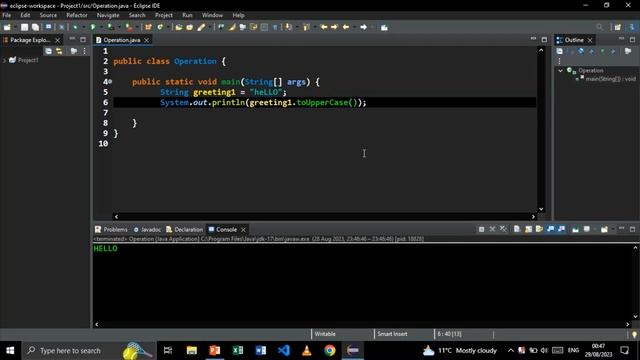Click Remove All Terminated Launches in Console
The width and height of the screenshot is (640, 360).
pyautogui.click(x=503, y=229)
